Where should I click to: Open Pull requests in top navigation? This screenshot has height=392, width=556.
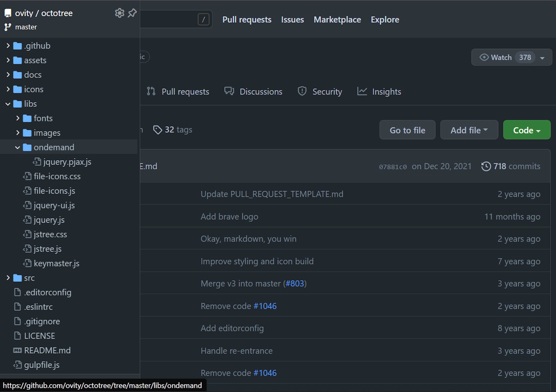[x=247, y=20]
